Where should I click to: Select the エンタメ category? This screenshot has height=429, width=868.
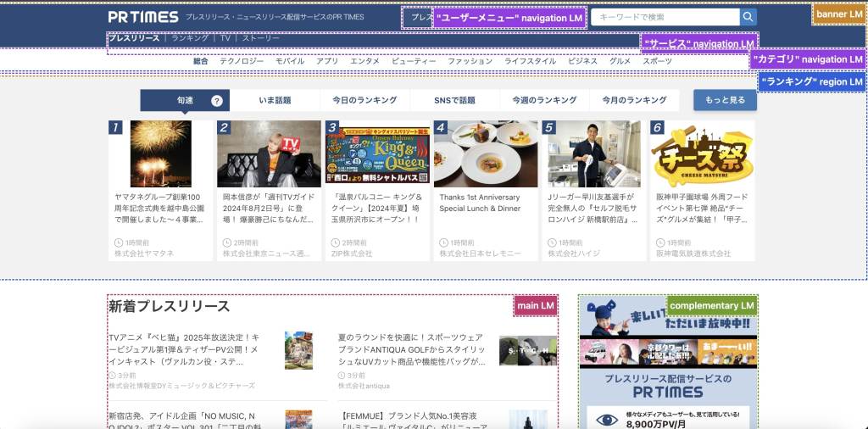(x=364, y=61)
